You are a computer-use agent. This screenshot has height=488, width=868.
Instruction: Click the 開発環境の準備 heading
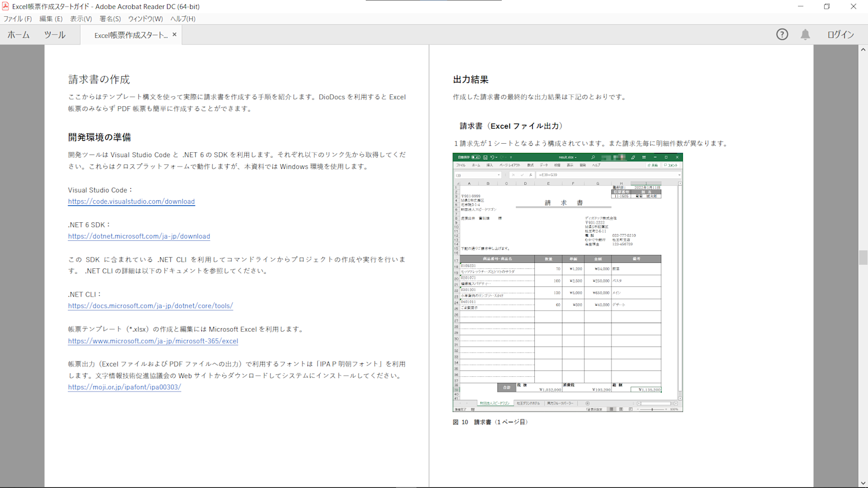click(x=99, y=137)
